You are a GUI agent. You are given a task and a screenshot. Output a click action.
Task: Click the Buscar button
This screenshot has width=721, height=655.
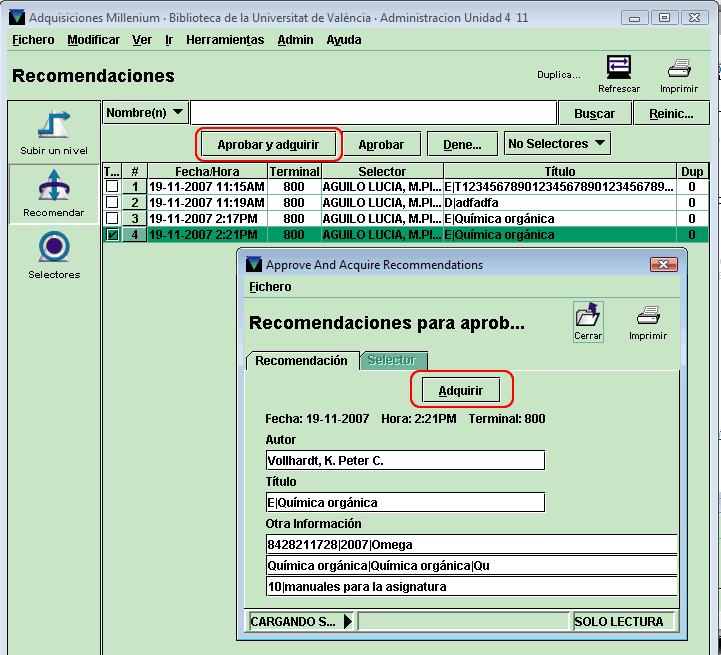[x=594, y=114]
